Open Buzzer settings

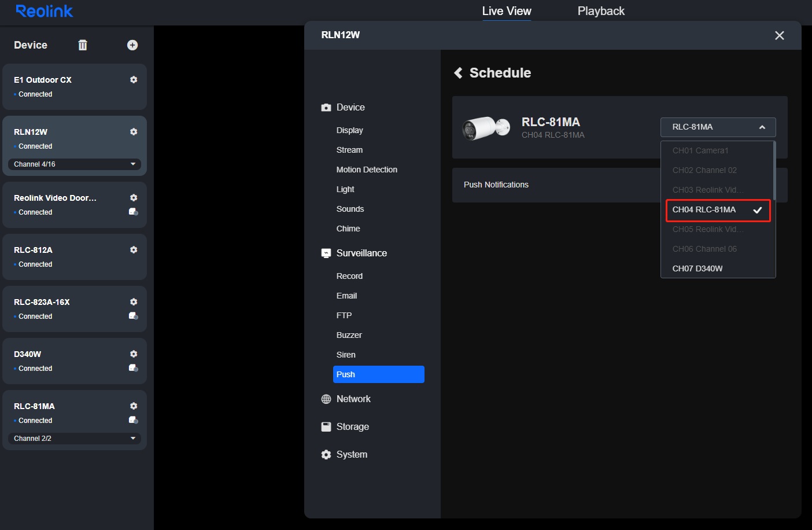click(349, 335)
